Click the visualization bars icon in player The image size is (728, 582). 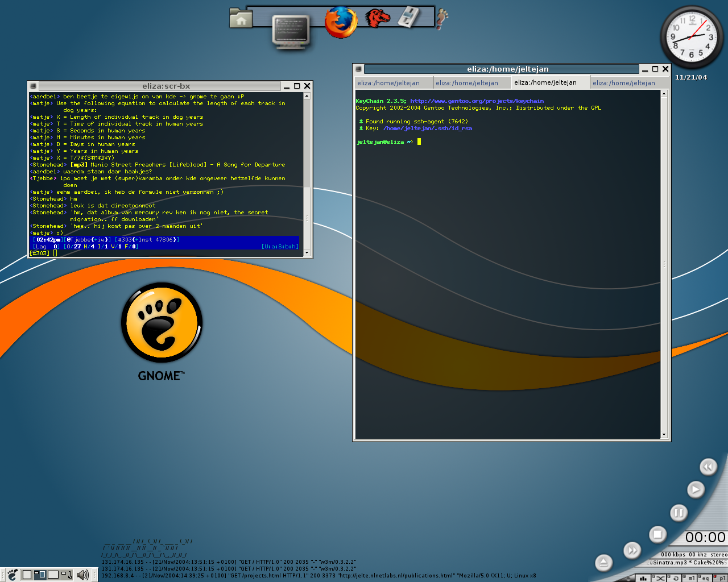643,578
